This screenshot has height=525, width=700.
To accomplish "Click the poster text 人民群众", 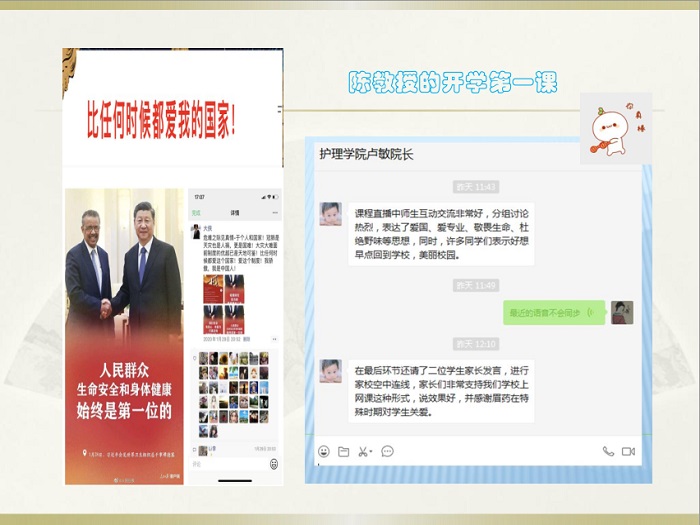I will [124, 371].
